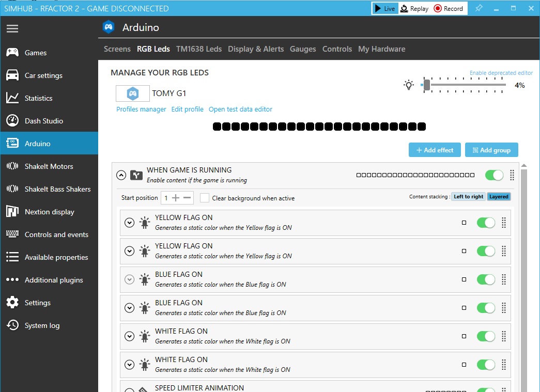540x392 pixels.
Task: Open test data editor link
Action: pyautogui.click(x=240, y=109)
